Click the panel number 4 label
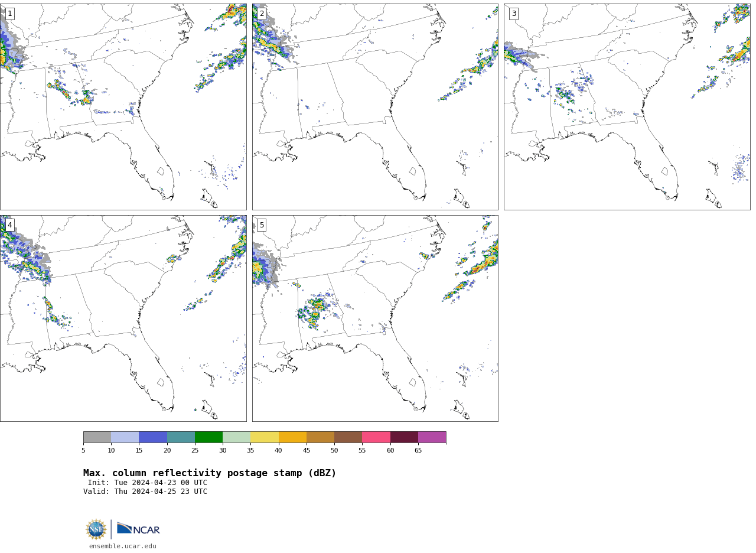Screen dimensions: 756x553 [9, 225]
